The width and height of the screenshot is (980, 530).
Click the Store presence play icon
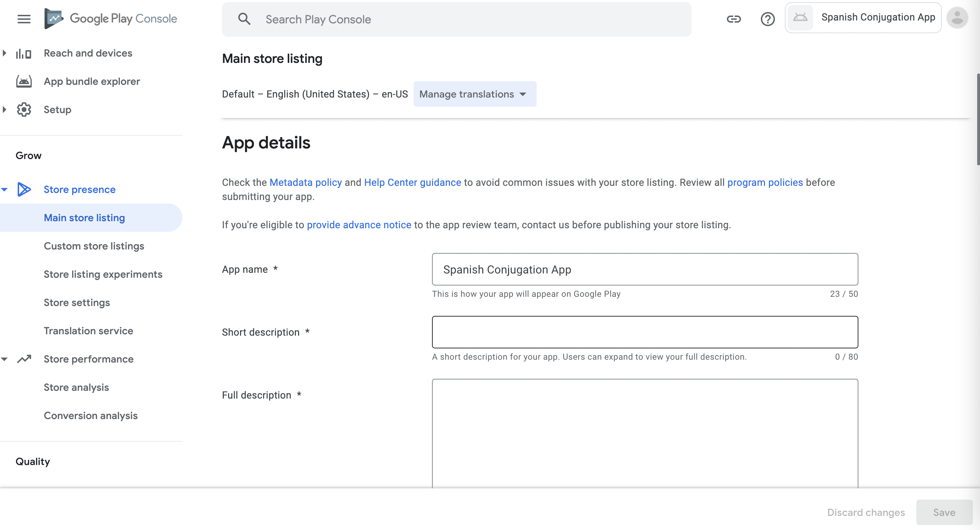point(24,189)
